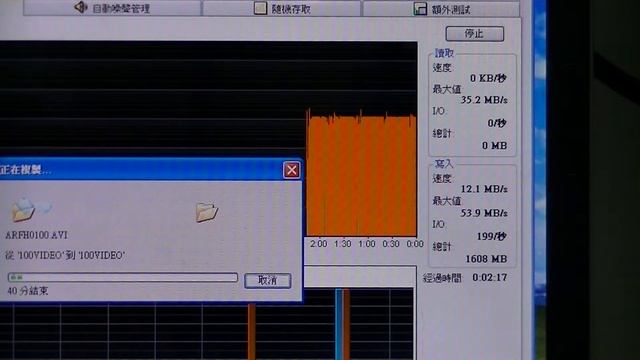Screen dimensions: 640x360
Task: Click the write I/O value 199/秒
Action: pos(492,236)
